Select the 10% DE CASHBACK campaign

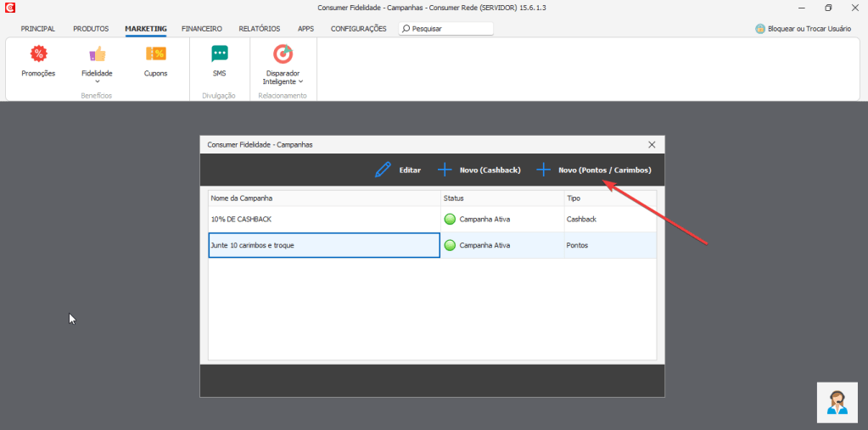[324, 219]
